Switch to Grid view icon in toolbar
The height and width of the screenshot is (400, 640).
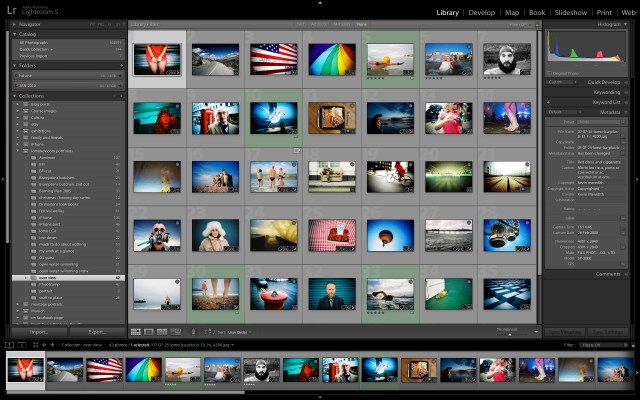[x=136, y=332]
